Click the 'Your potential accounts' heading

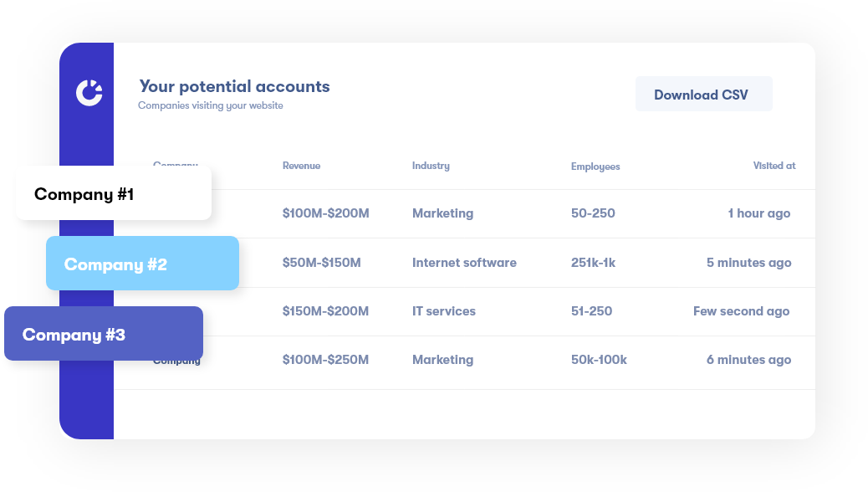tap(234, 86)
